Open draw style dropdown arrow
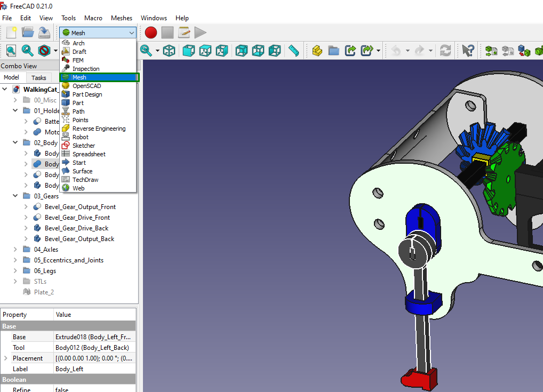This screenshot has height=392, width=543. pos(55,51)
